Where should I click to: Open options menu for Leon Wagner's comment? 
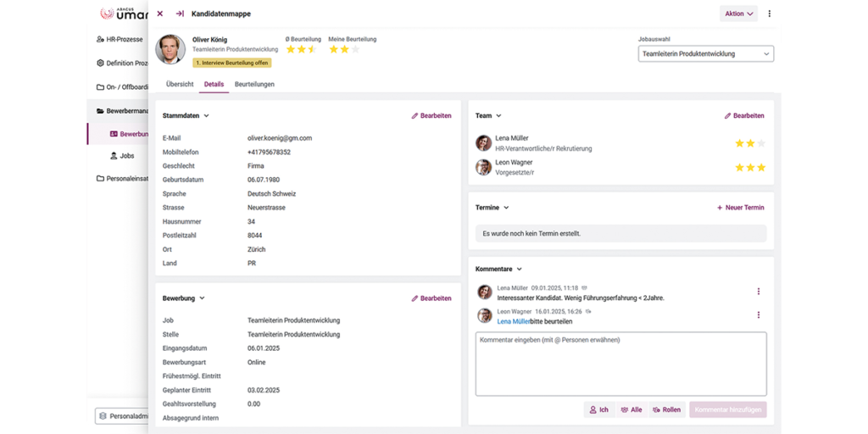tap(758, 315)
